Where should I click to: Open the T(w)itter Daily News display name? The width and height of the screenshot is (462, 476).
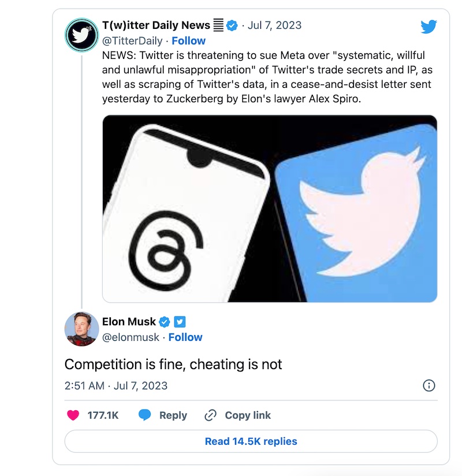[x=156, y=25]
